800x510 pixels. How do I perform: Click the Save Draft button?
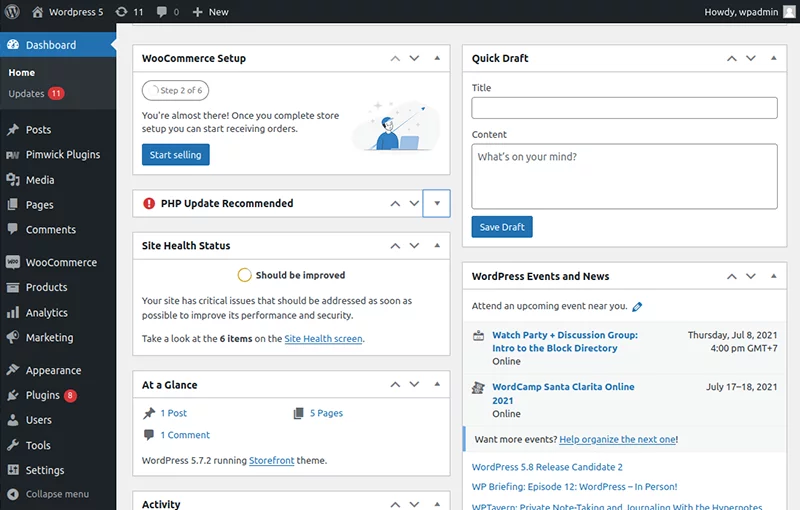coord(502,227)
